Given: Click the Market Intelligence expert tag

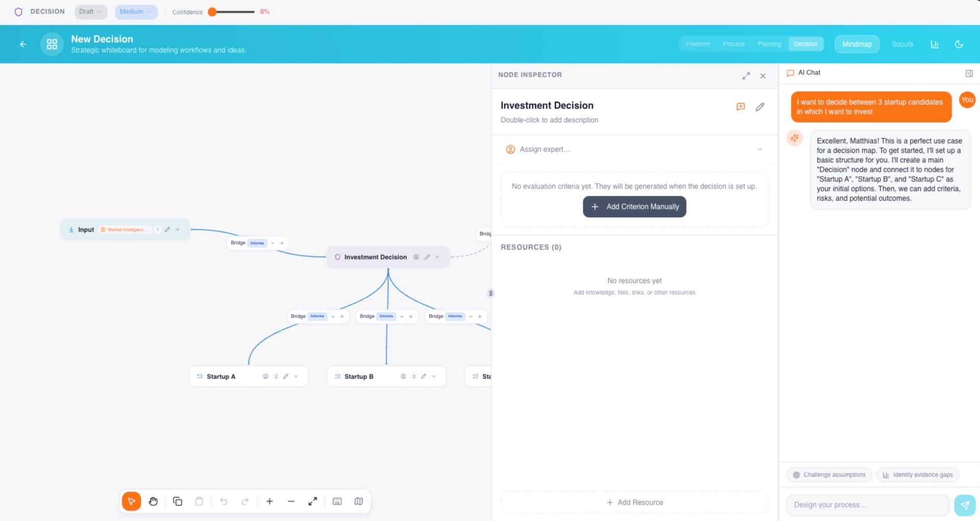Looking at the screenshot, I should 125,230.
